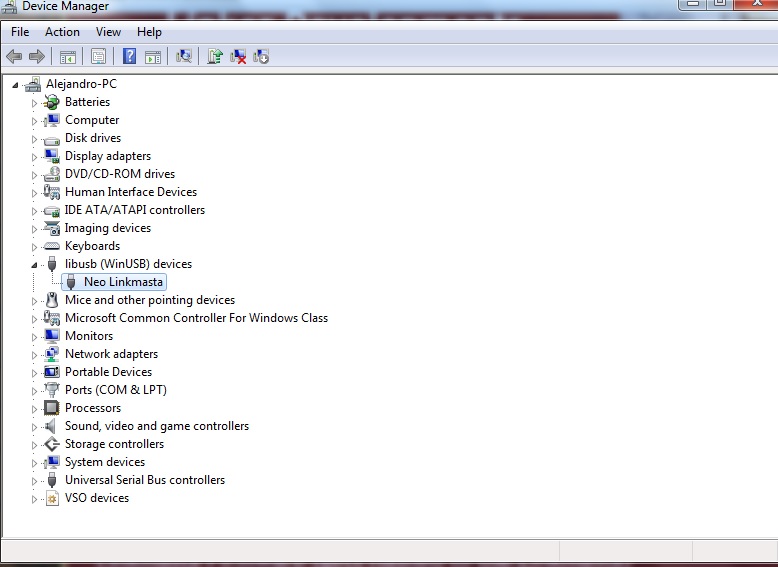
Task: Expand the System devices category
Action: [x=34, y=463]
